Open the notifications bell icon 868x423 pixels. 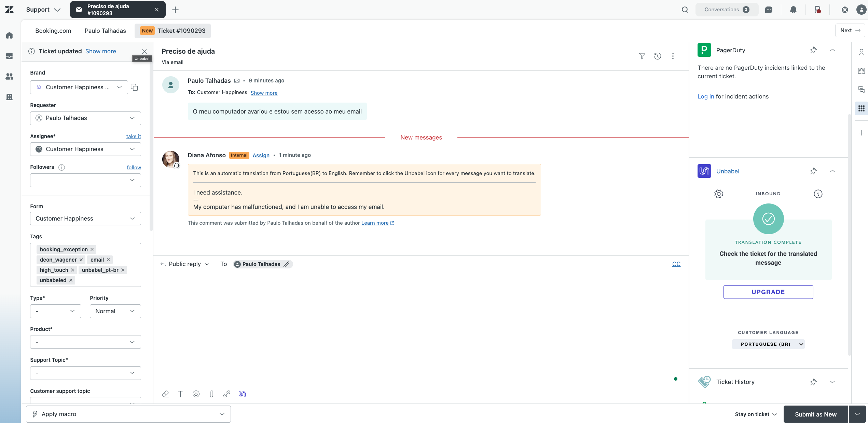(793, 10)
